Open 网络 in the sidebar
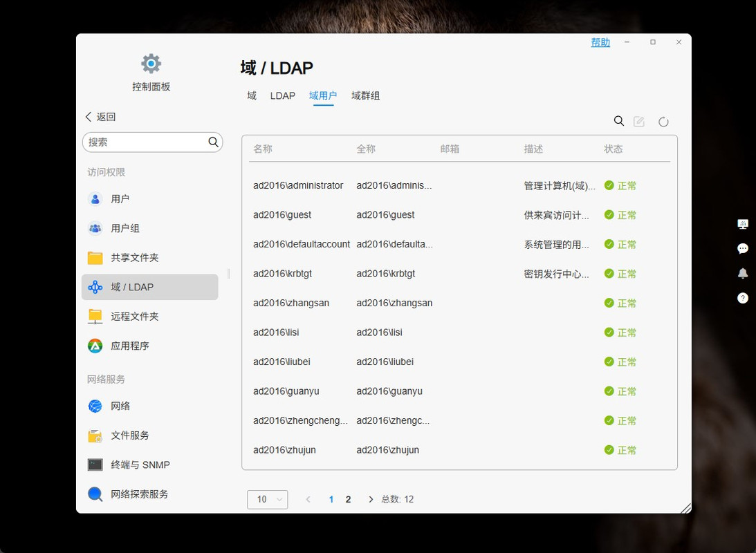The height and width of the screenshot is (553, 756). 150,406
